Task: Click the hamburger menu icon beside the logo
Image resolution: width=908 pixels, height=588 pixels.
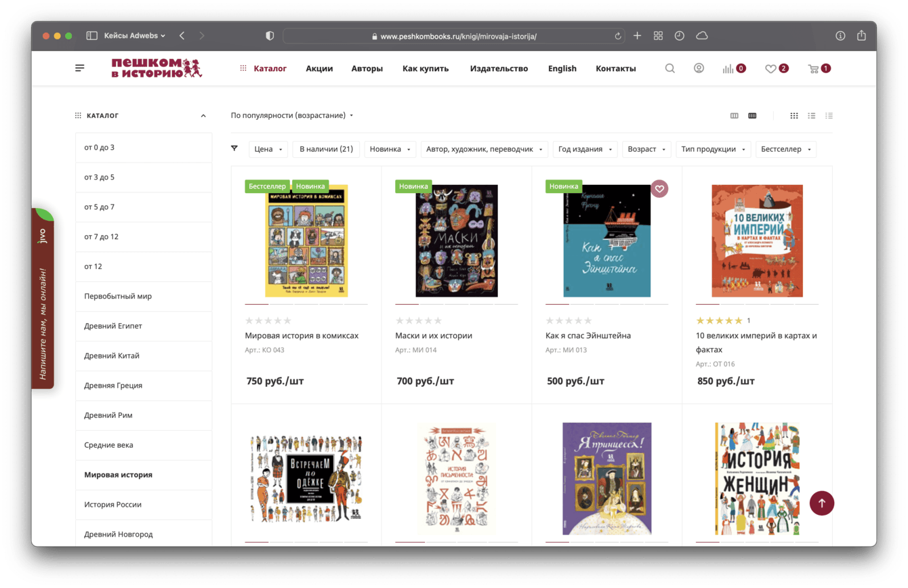Action: point(80,68)
